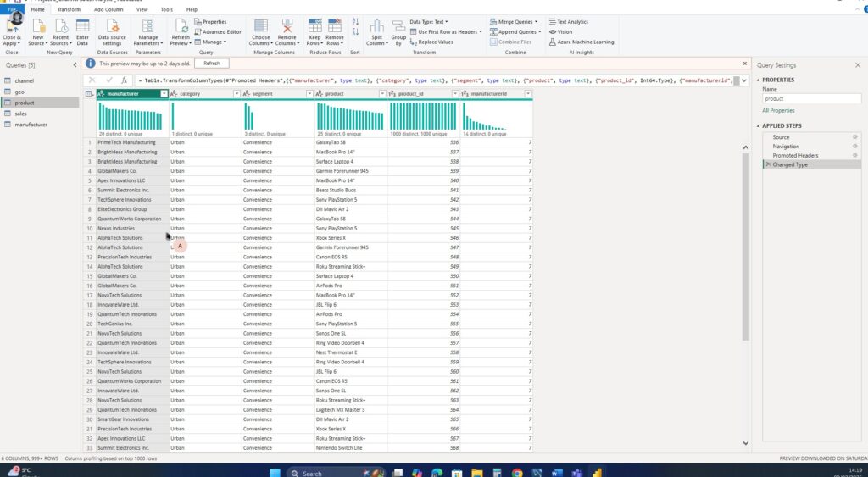Screen dimensions: 868x477
Task: Select the manufacturer query
Action: click(x=31, y=125)
